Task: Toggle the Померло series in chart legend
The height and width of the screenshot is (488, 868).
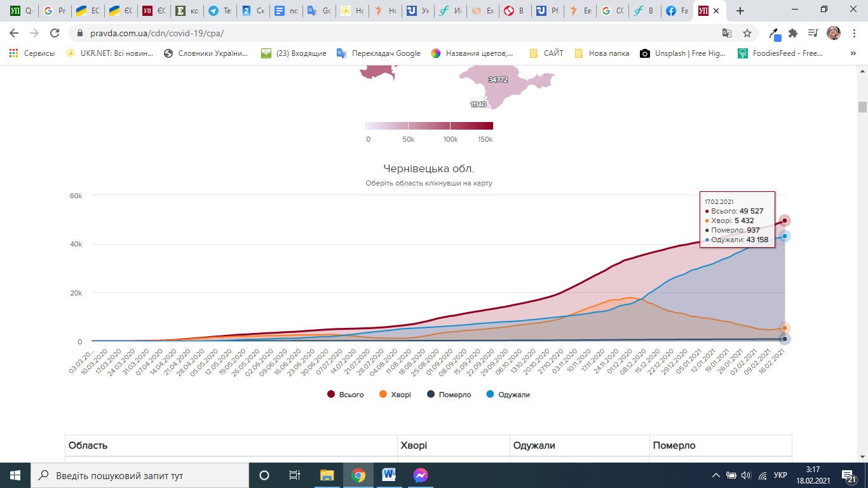Action: [x=449, y=395]
